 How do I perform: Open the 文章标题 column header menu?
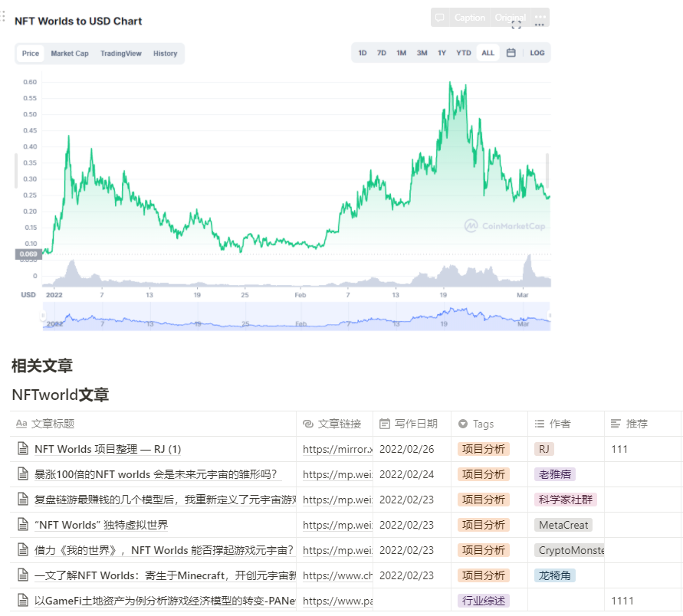153,424
